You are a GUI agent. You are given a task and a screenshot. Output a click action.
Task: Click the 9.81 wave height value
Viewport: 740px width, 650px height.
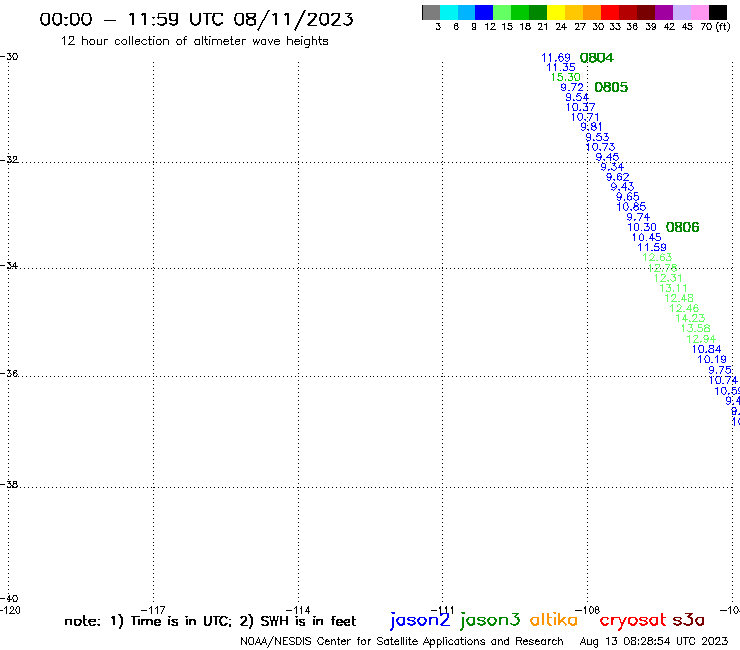pos(591,127)
